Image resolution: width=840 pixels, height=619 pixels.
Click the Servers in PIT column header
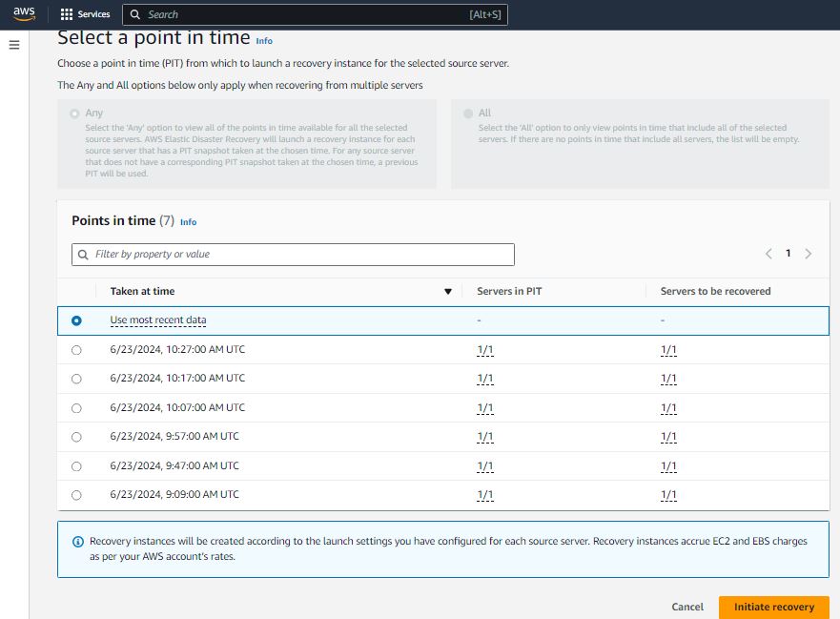coord(509,291)
